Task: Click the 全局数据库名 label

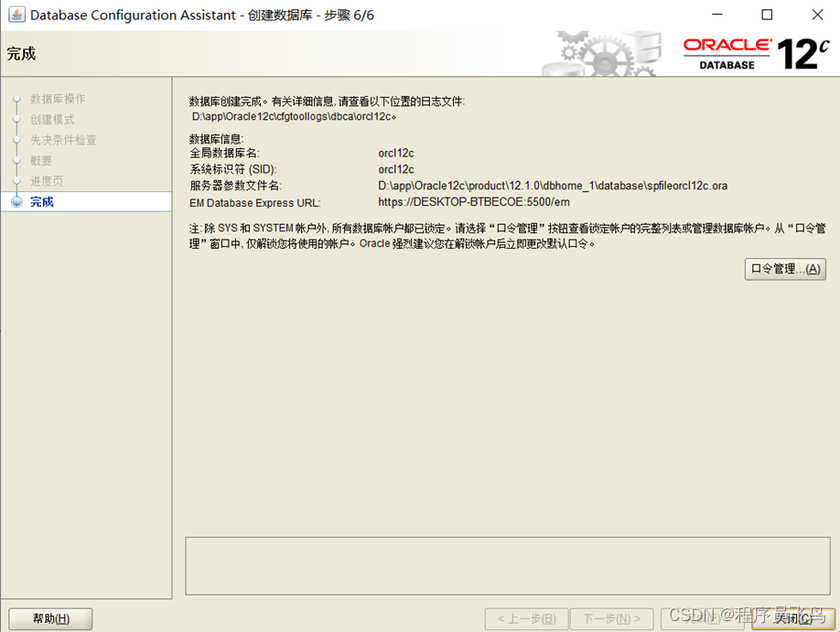Action: (224, 153)
